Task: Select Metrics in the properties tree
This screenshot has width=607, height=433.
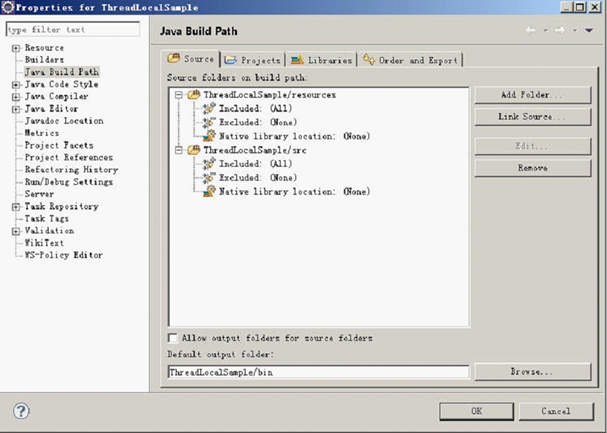Action: tap(42, 133)
